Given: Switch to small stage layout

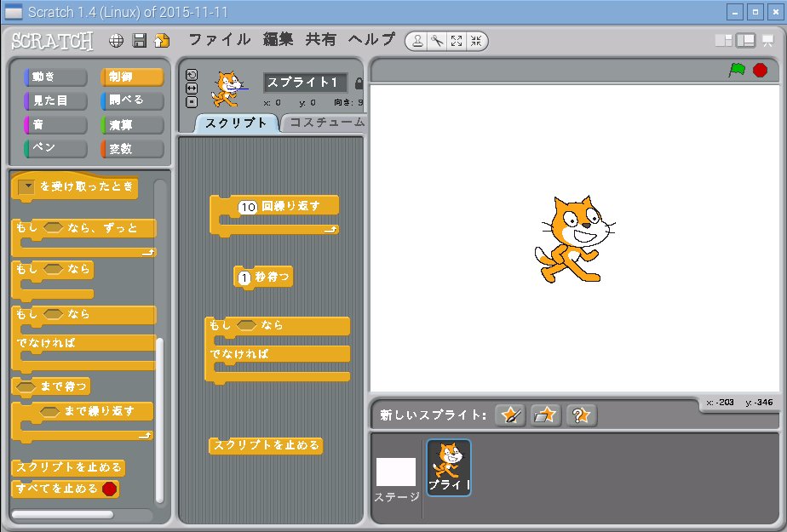Looking at the screenshot, I should point(723,41).
